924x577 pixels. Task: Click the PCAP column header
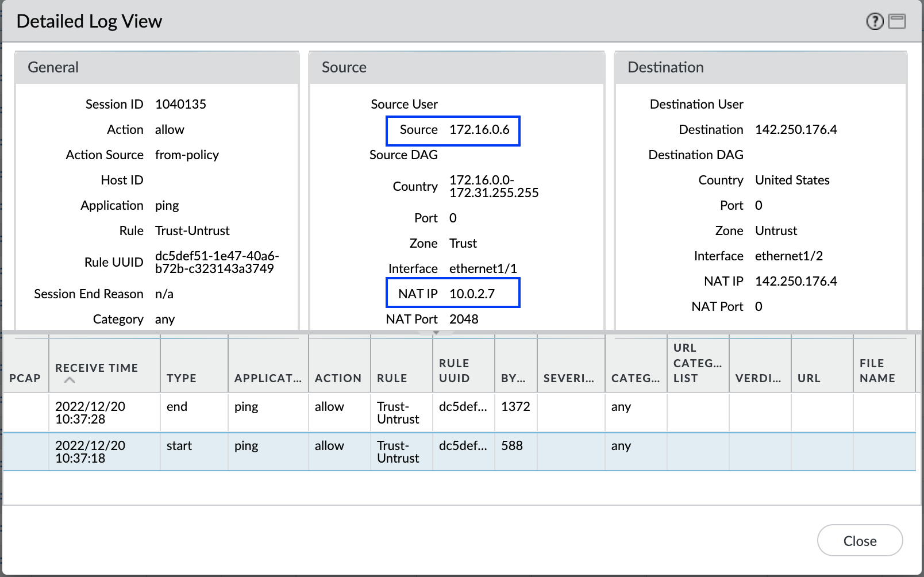coord(25,378)
